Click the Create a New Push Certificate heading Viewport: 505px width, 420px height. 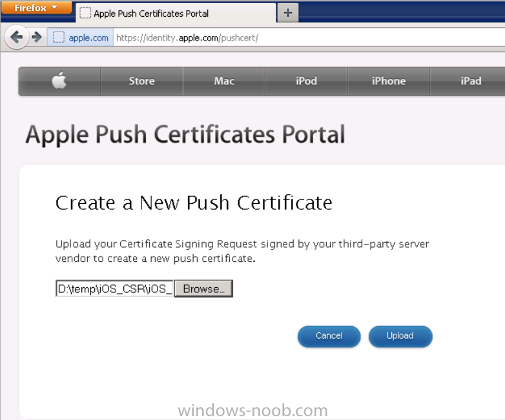click(194, 203)
